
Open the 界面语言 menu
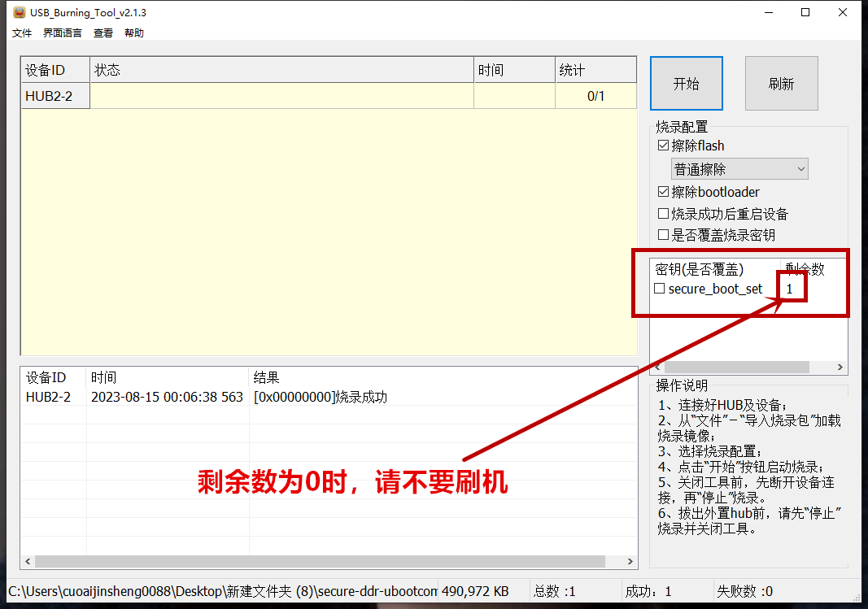61,33
